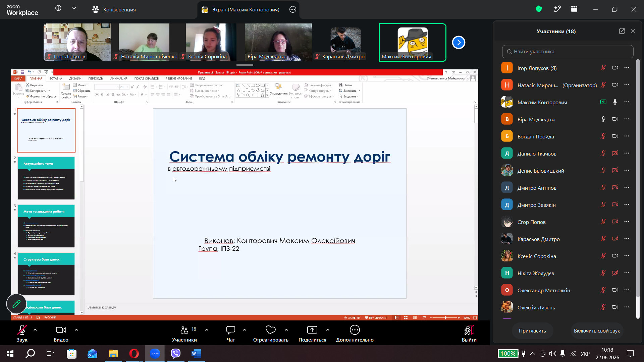Toggle Віра Медведєва's microphone in list

tap(603, 119)
